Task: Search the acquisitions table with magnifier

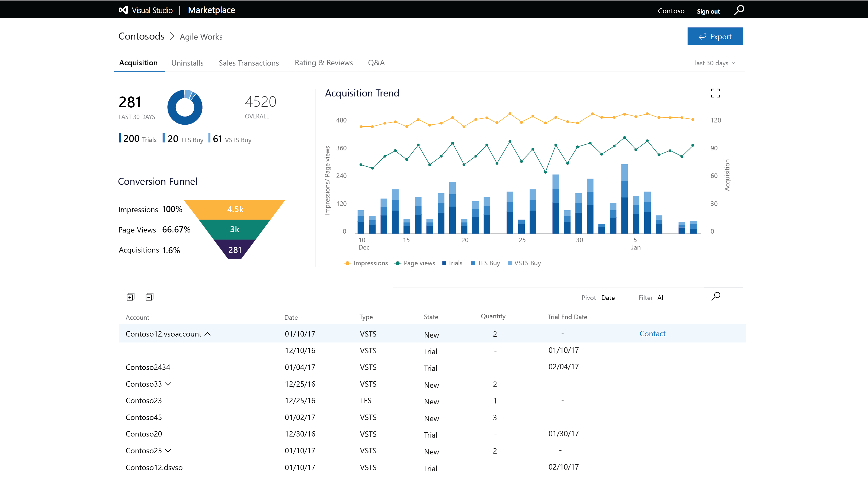Action: 716,296
